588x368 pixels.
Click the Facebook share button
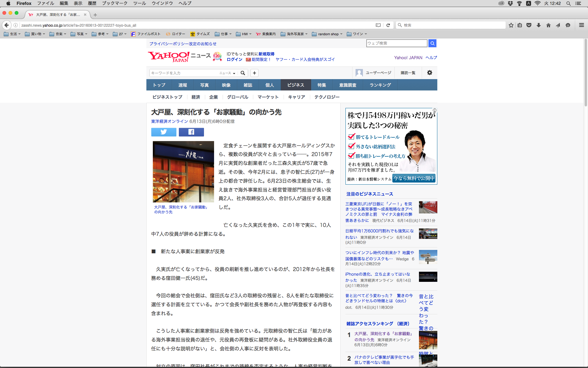[x=191, y=132]
